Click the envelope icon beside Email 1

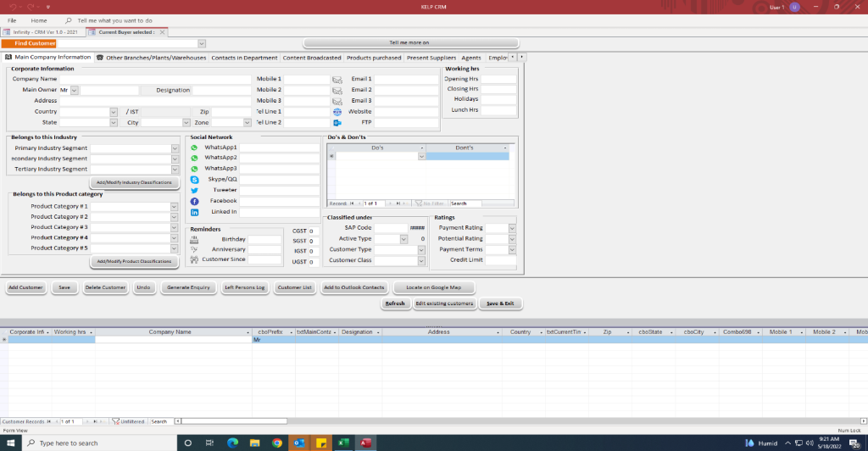[337, 79]
